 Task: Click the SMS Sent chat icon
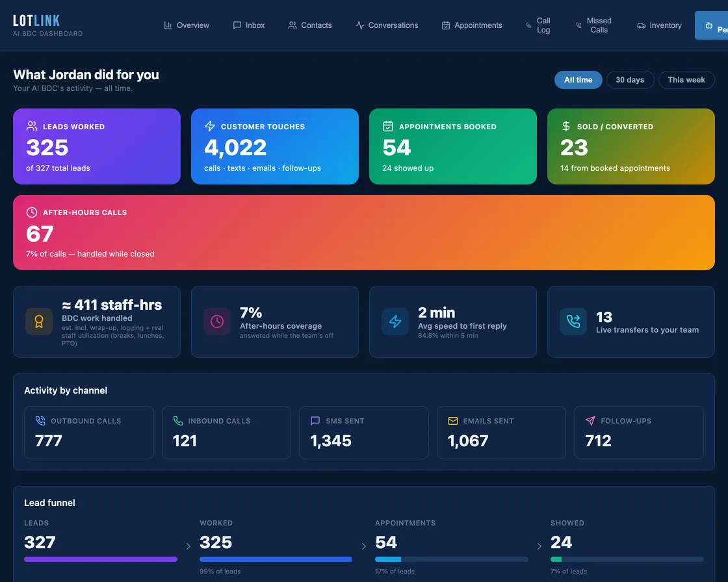click(315, 420)
